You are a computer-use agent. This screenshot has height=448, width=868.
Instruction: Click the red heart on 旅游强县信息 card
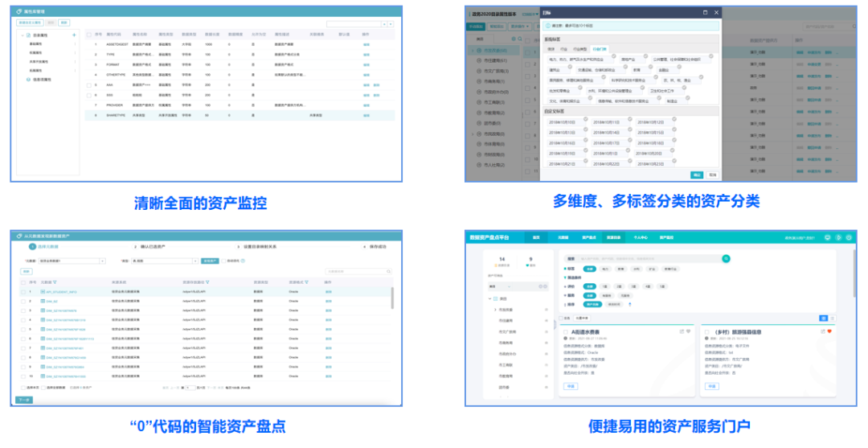829,331
